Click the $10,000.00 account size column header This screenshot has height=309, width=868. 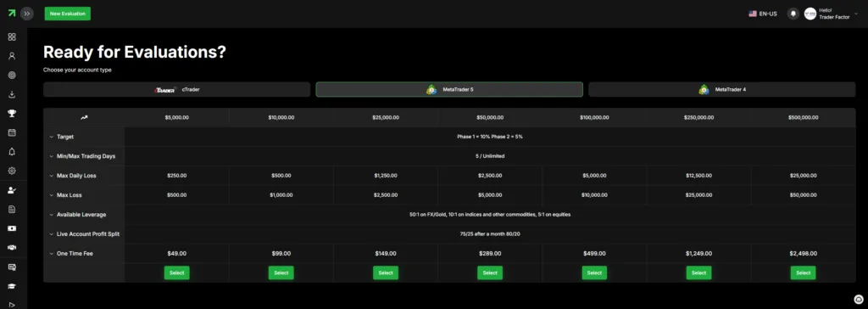click(x=281, y=118)
